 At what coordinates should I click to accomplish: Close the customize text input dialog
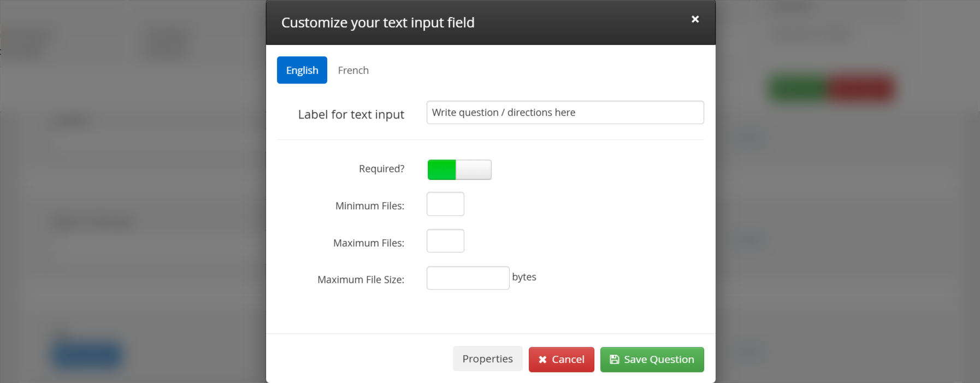695,19
